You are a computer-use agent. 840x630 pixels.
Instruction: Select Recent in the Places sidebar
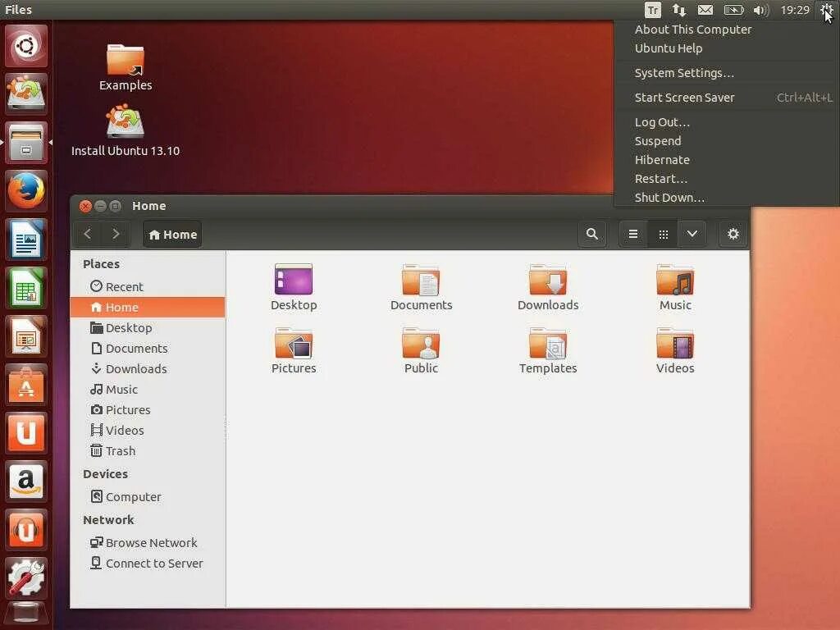click(148, 286)
